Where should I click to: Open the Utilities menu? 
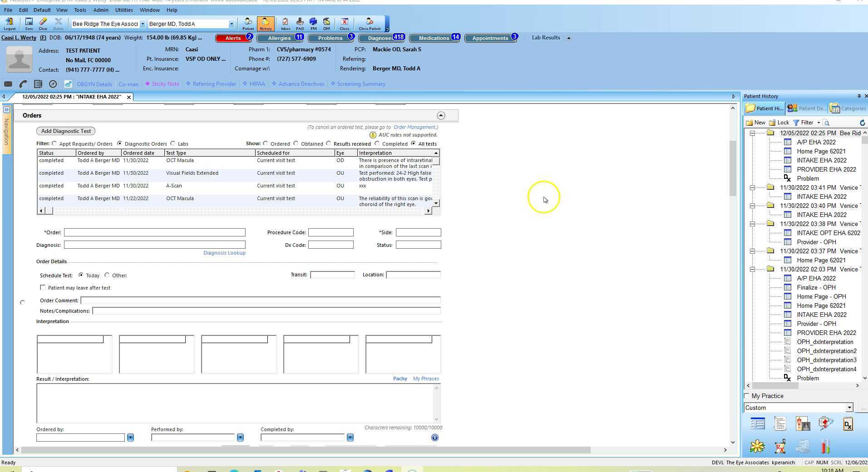pyautogui.click(x=123, y=10)
